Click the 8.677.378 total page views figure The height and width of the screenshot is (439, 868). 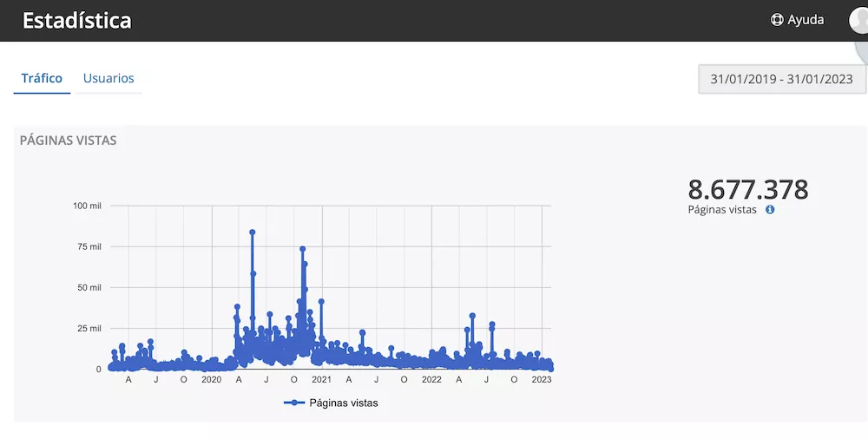click(x=747, y=189)
